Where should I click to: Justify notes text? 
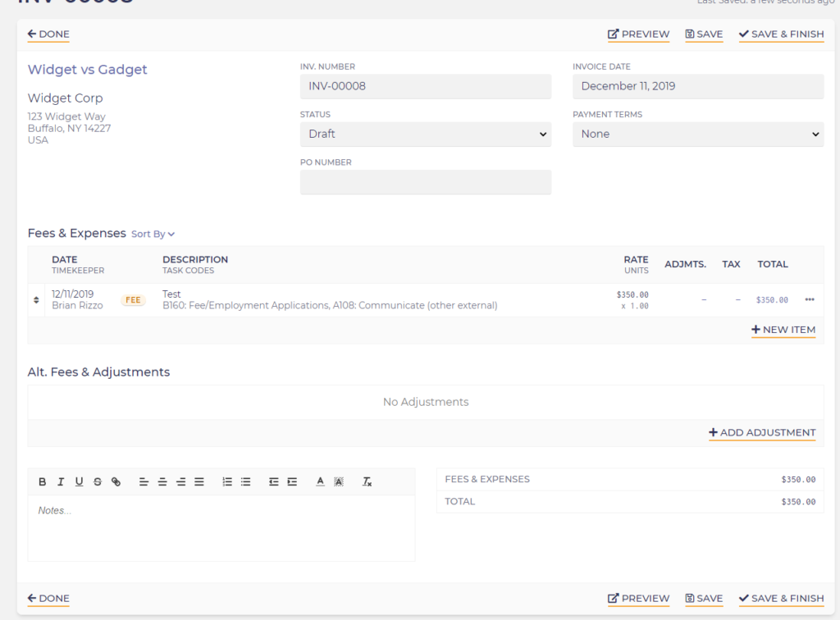tap(199, 482)
